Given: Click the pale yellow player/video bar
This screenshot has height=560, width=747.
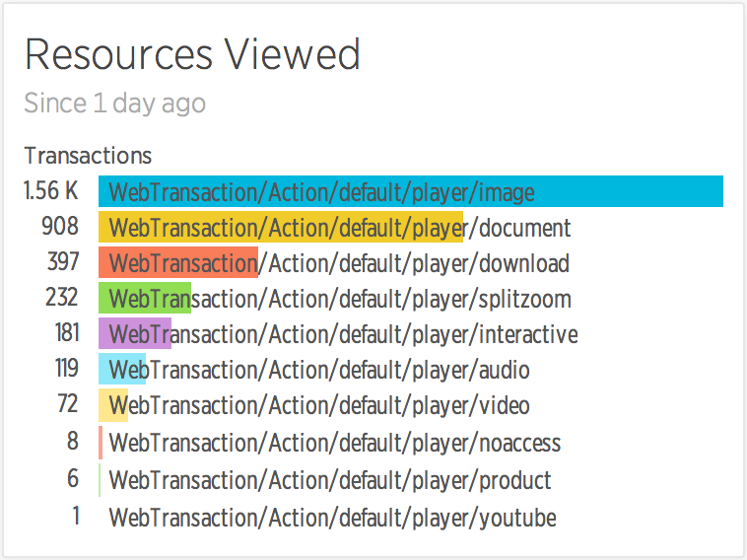Looking at the screenshot, I should pyautogui.click(x=113, y=405).
